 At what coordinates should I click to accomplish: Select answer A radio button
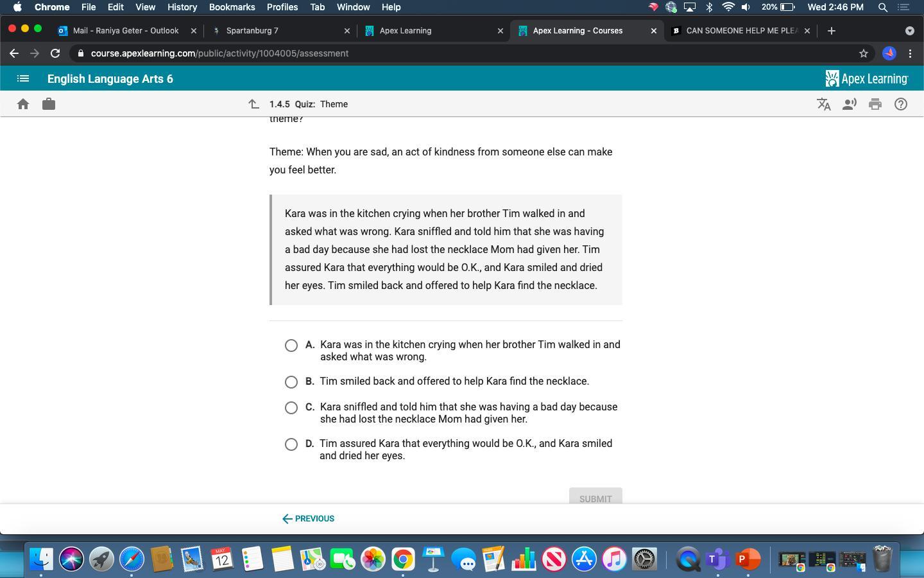pos(291,346)
